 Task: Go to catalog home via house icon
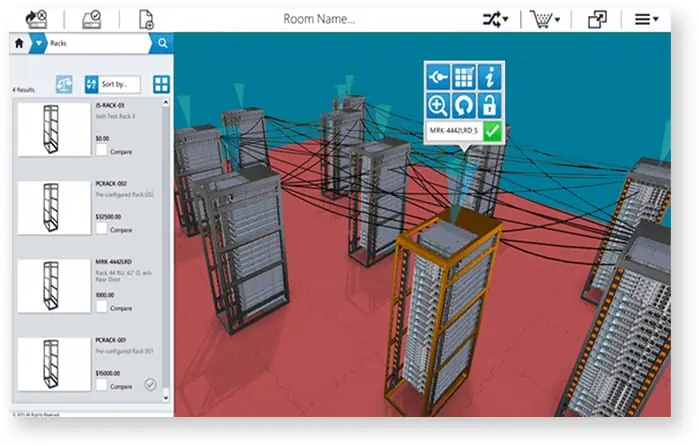[x=19, y=43]
